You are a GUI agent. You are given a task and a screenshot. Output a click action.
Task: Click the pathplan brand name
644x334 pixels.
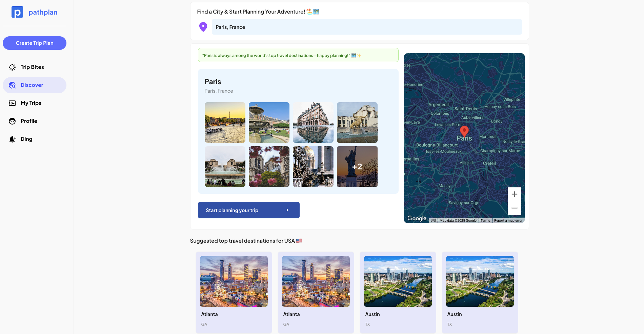43,12
